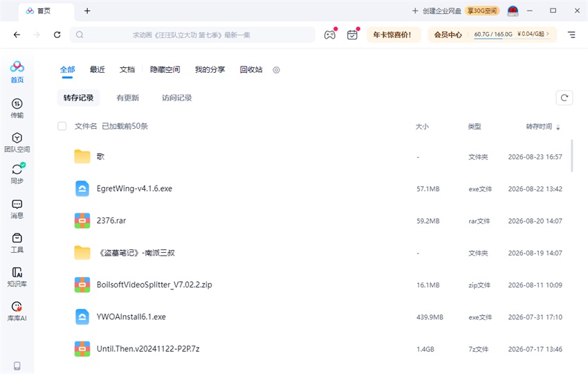The height and width of the screenshot is (374, 588).
Task: Click the YWOAInstall6.1.exe file icon
Action: (82, 317)
